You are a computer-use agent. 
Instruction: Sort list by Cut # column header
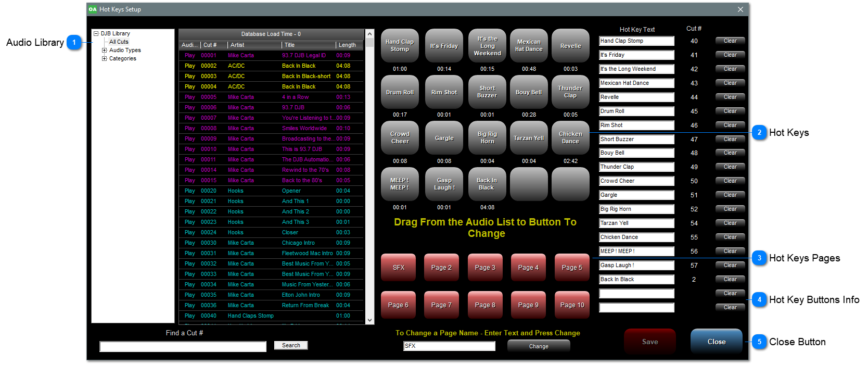coord(213,45)
